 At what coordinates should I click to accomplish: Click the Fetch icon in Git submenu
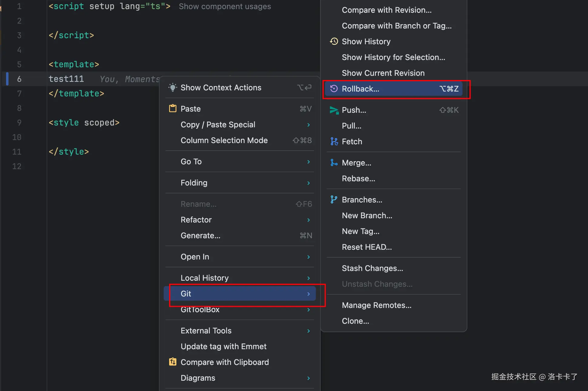tap(334, 141)
